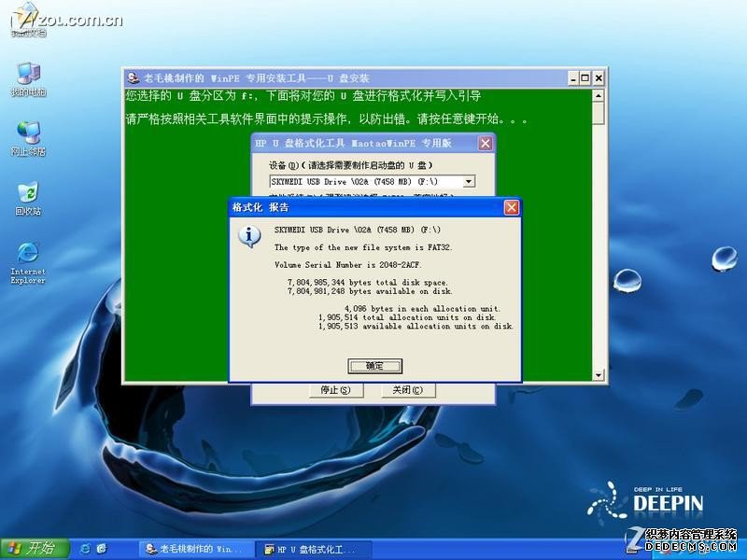This screenshot has width=747, height=560.
Task: Click the 关闭(C) button
Action: point(407,390)
